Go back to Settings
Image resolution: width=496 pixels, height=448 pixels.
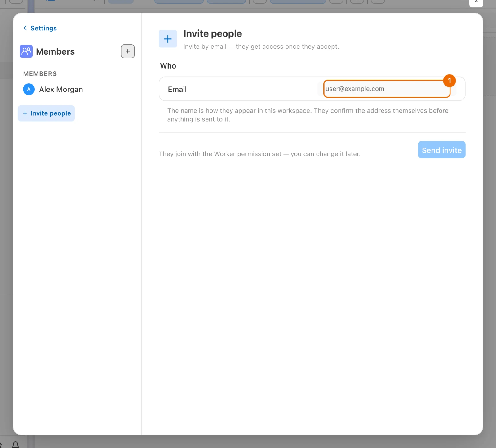(x=40, y=28)
